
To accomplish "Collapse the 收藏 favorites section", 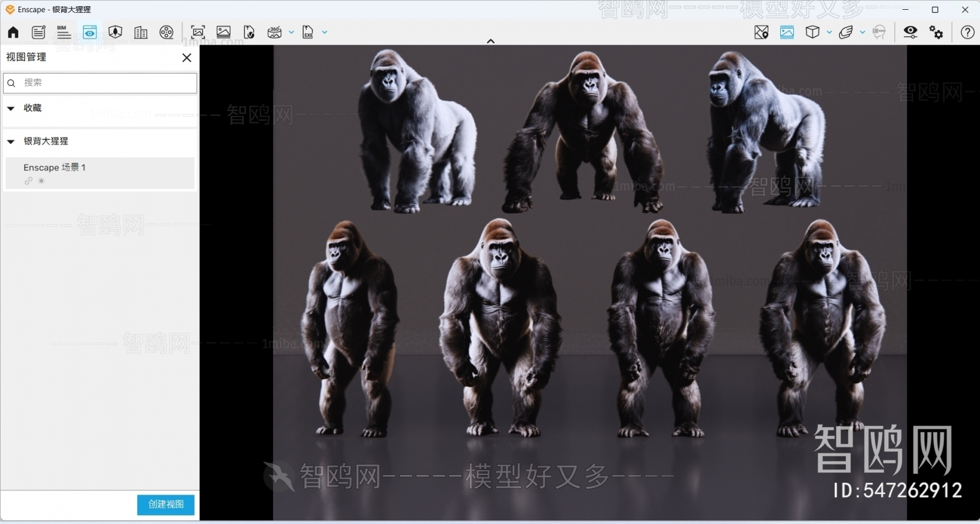I will coord(11,108).
